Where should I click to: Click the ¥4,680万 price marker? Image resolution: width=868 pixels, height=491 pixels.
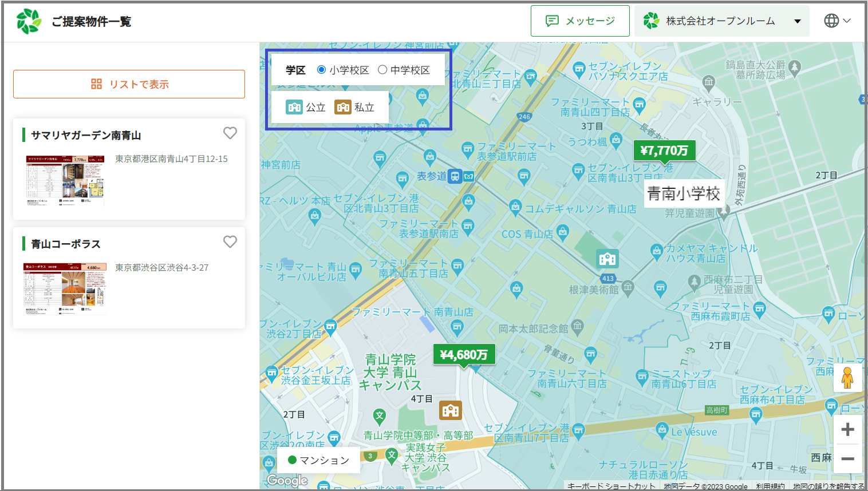464,355
